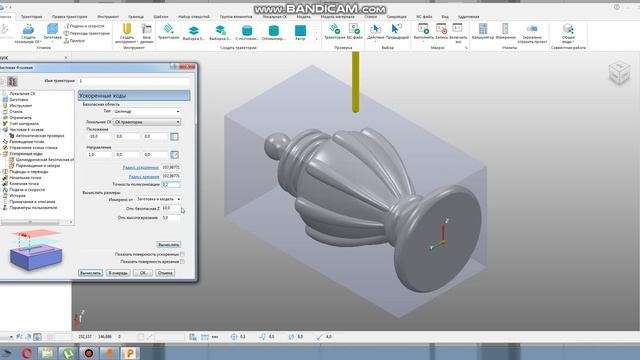Expand the create-toolpath gallery arrow
The image size is (640, 360).
tap(317, 39)
